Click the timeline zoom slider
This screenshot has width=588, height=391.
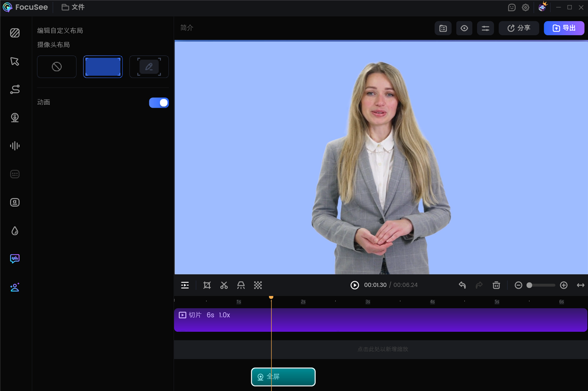[x=541, y=285]
